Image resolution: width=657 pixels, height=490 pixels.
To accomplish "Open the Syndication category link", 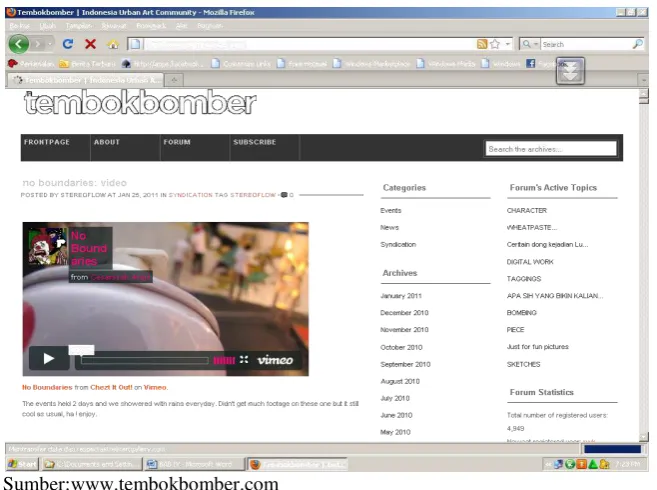I will (398, 244).
